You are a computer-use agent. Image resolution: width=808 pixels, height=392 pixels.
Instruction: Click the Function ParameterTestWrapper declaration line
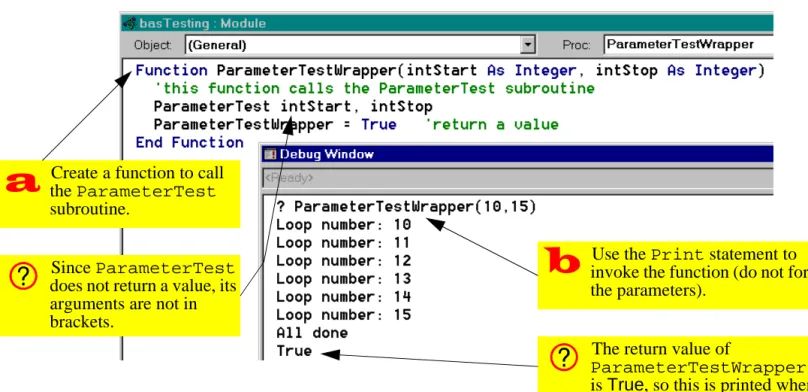coord(450,71)
